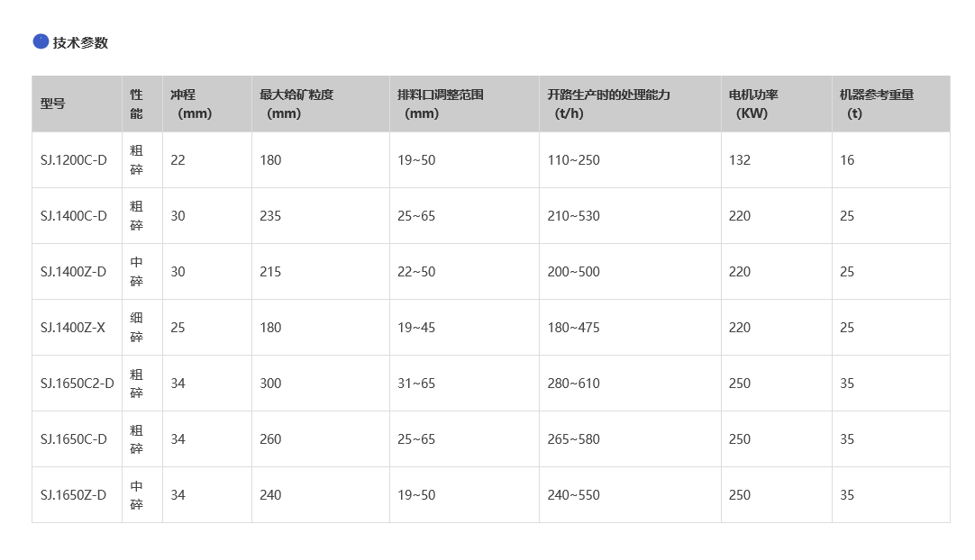
Task: Click the 细碎 performance cell
Action: 136,328
